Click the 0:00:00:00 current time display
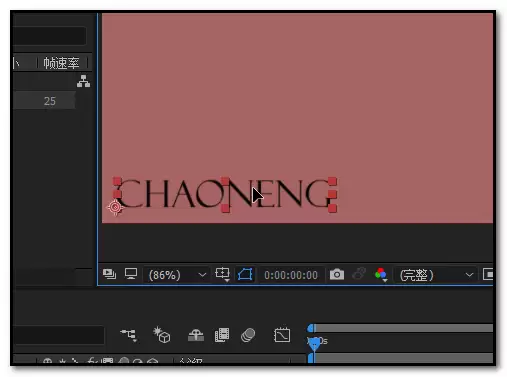Image resolution: width=507 pixels, height=377 pixels. pos(291,275)
